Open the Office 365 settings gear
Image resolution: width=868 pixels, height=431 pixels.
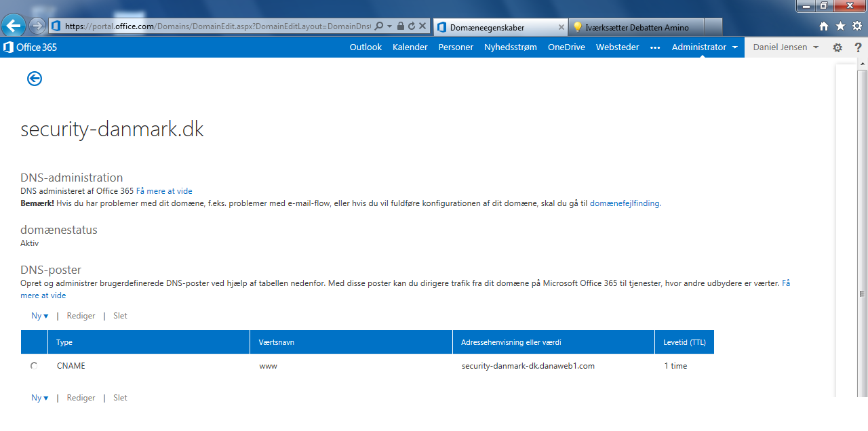click(x=837, y=47)
